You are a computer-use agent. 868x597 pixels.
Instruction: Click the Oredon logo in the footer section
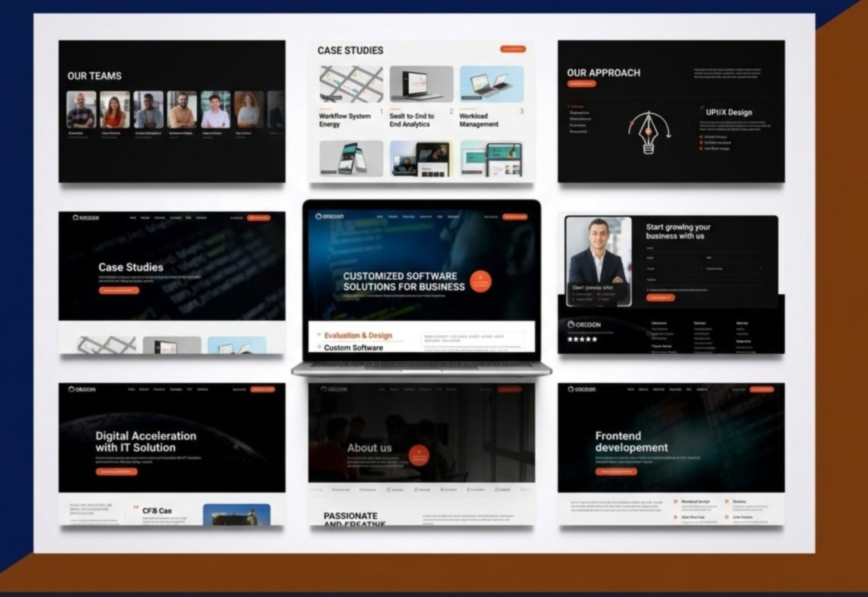tap(584, 324)
